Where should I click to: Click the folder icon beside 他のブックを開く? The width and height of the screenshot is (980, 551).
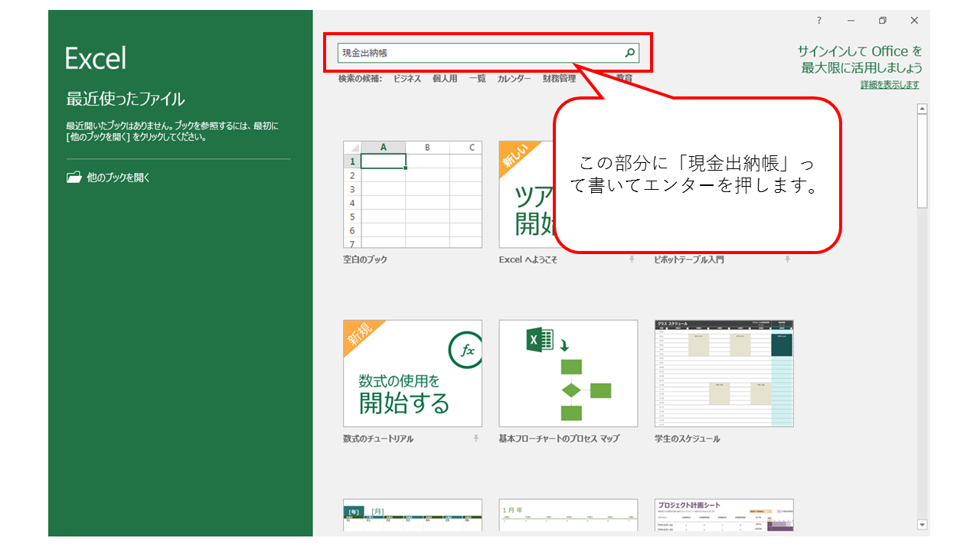pyautogui.click(x=73, y=178)
